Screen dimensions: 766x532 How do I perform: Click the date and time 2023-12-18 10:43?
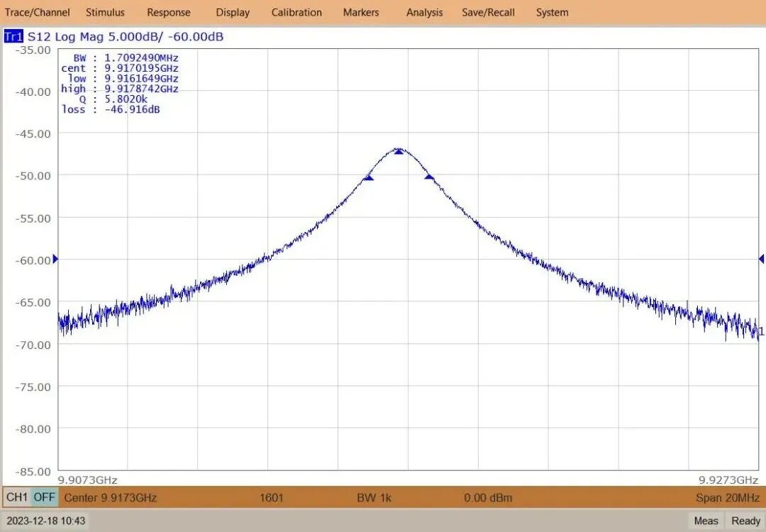46,521
